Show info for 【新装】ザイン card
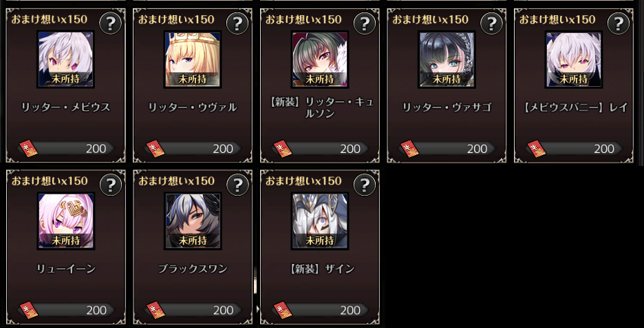 pyautogui.click(x=365, y=185)
